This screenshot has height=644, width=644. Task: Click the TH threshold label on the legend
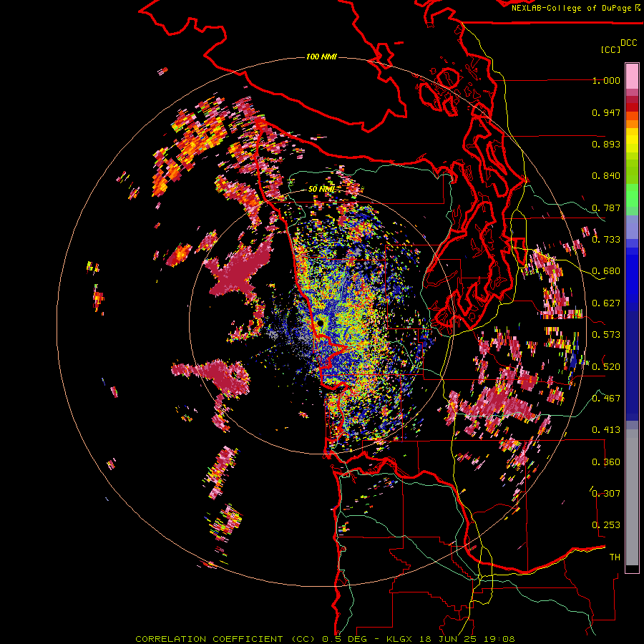tap(615, 557)
